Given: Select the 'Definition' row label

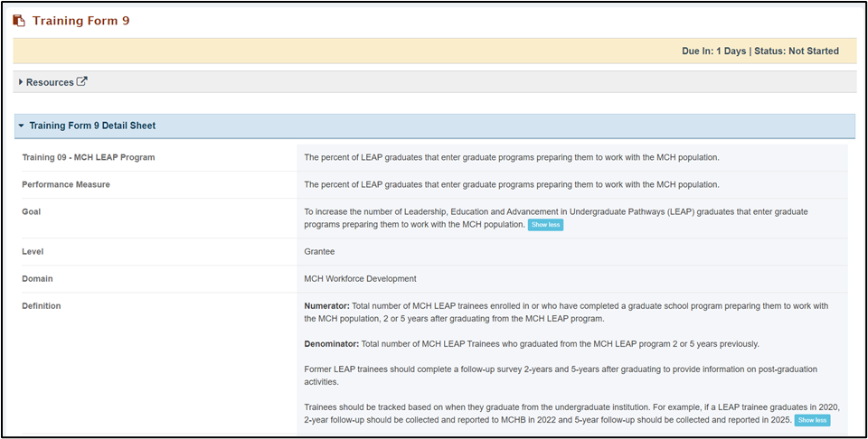Looking at the screenshot, I should point(42,305).
